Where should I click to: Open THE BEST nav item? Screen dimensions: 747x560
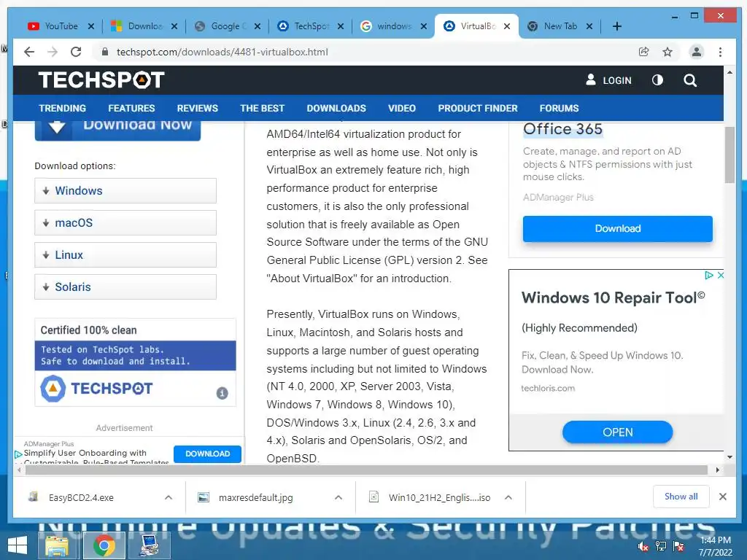[262, 108]
